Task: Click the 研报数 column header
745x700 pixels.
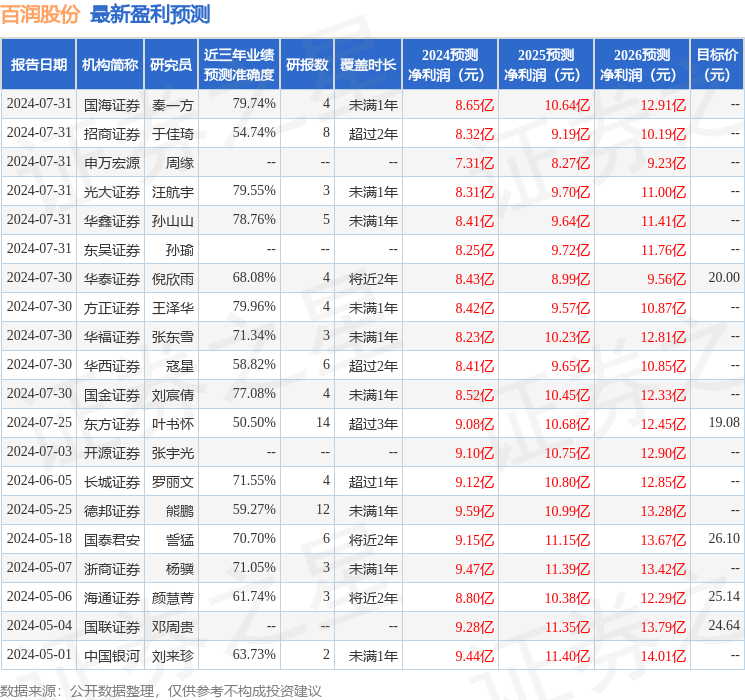Action: point(307,65)
